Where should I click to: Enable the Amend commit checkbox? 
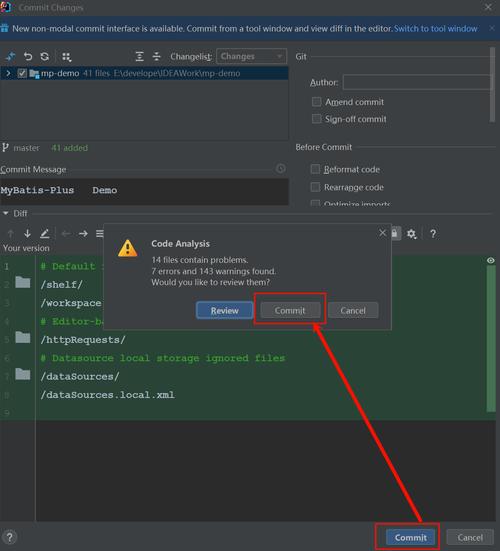coord(317,102)
